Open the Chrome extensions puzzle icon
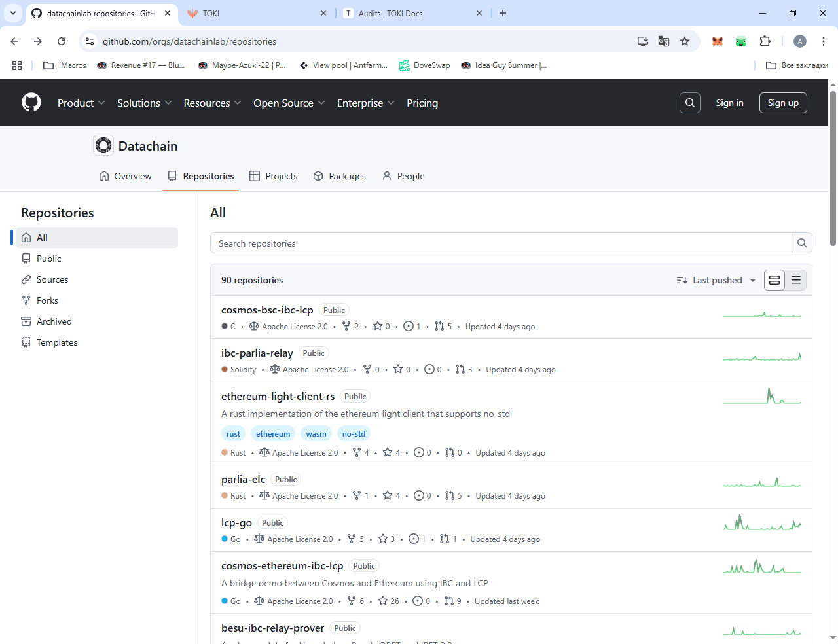The image size is (838, 644). coord(765,41)
